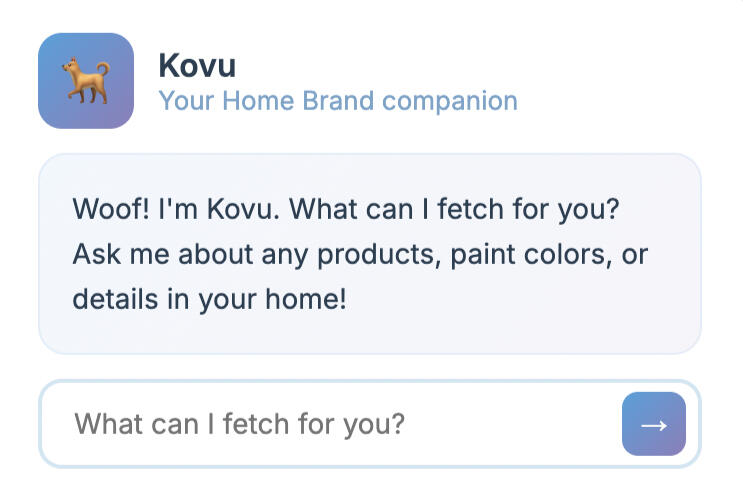Click the Kovu dog avatar icon
The width and height of the screenshot is (743, 484).
(x=86, y=81)
